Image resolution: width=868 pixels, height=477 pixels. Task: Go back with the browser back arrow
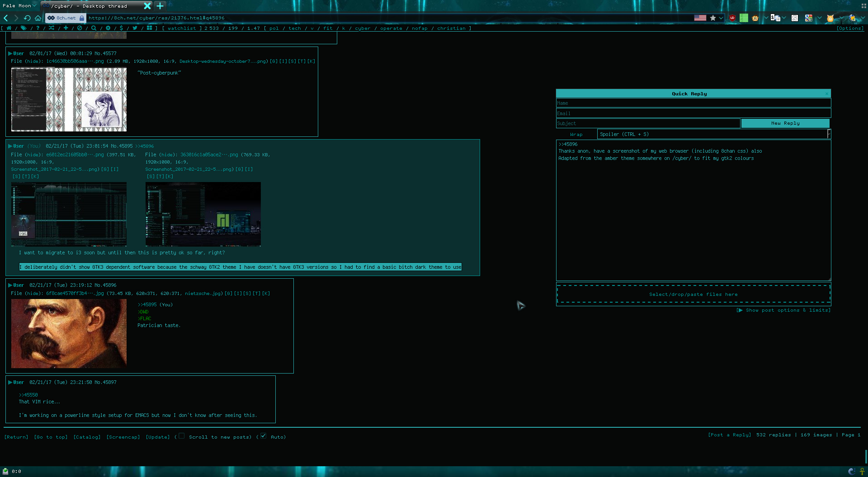point(6,18)
